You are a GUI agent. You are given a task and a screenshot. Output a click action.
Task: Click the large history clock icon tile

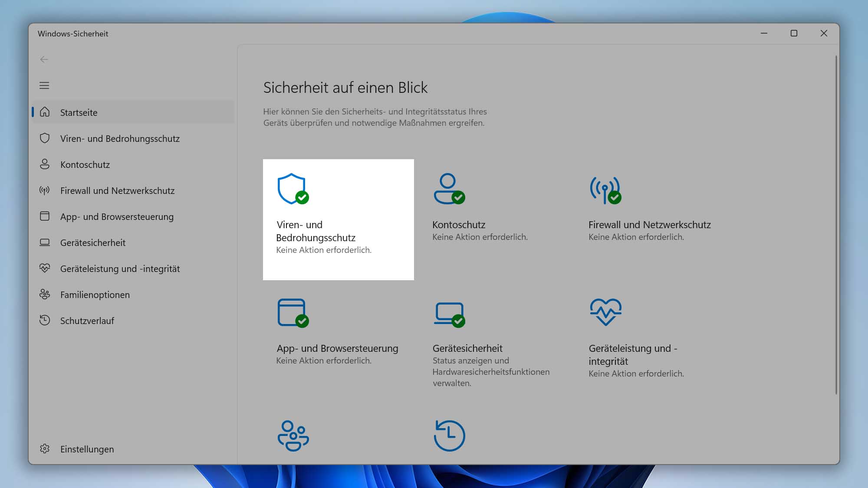(x=449, y=436)
